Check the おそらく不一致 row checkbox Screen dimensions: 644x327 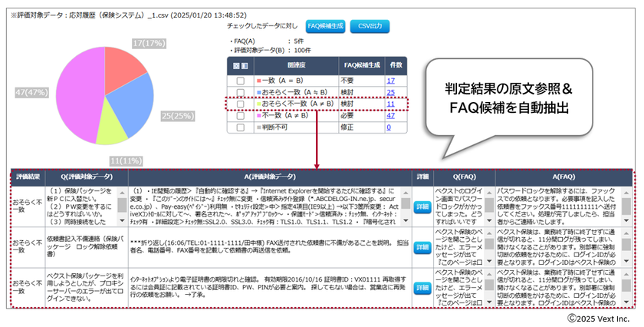pyautogui.click(x=240, y=104)
